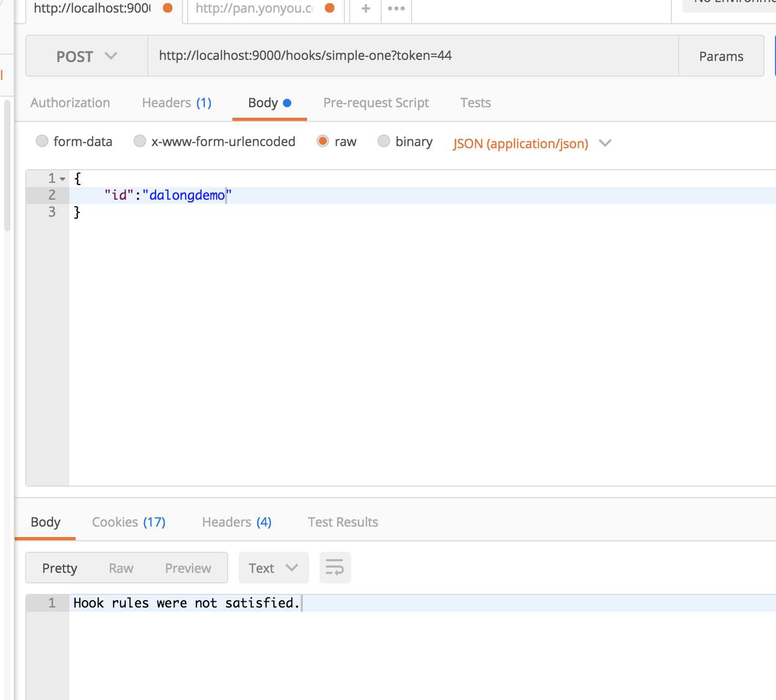Image resolution: width=776 pixels, height=700 pixels.
Task: Select the x-www-form-urlencoded radio option
Action: click(x=139, y=141)
